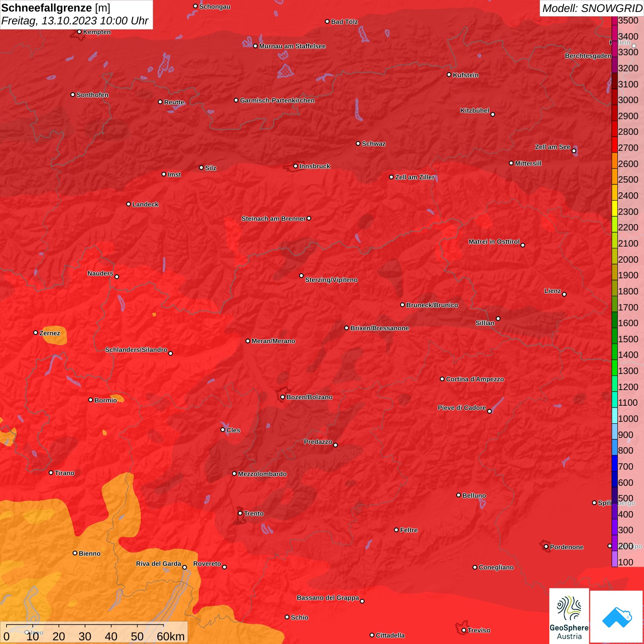Image resolution: width=644 pixels, height=644 pixels.
Task: Click the Cortina d'Ampezzo label
Action: coord(475,379)
